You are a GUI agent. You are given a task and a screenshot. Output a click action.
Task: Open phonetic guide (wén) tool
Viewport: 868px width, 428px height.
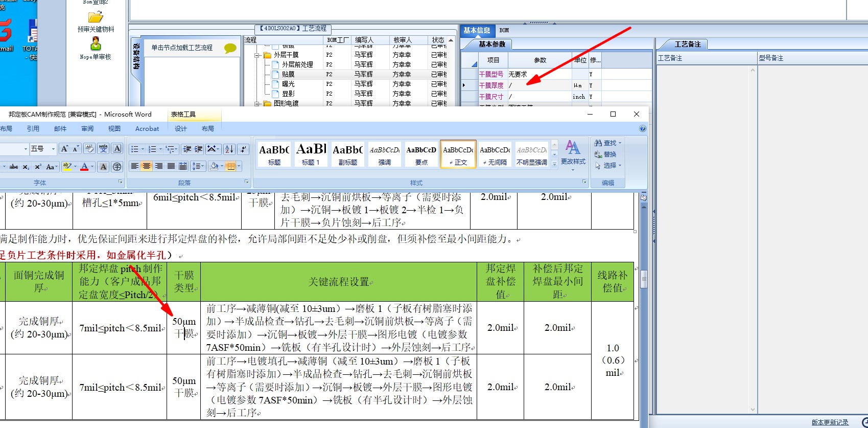click(103, 149)
